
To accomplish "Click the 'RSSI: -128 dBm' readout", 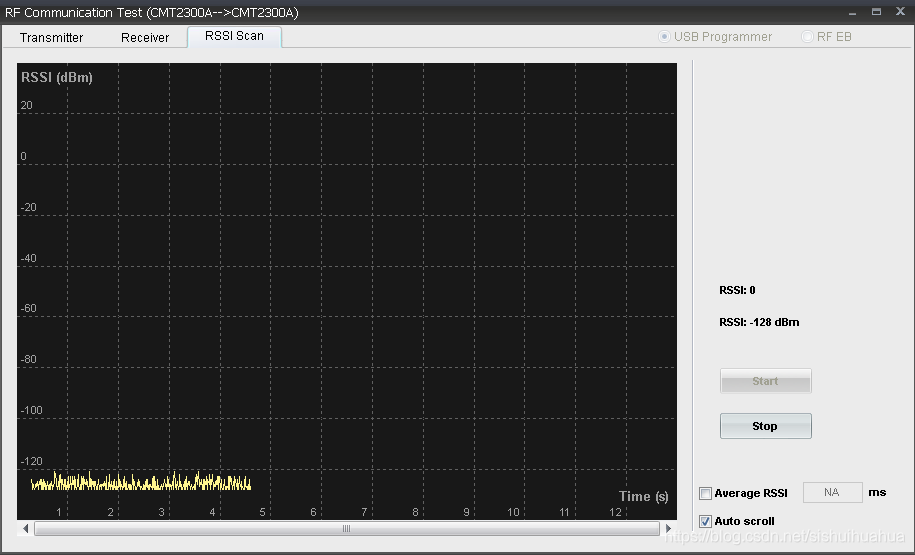I will point(759,322).
